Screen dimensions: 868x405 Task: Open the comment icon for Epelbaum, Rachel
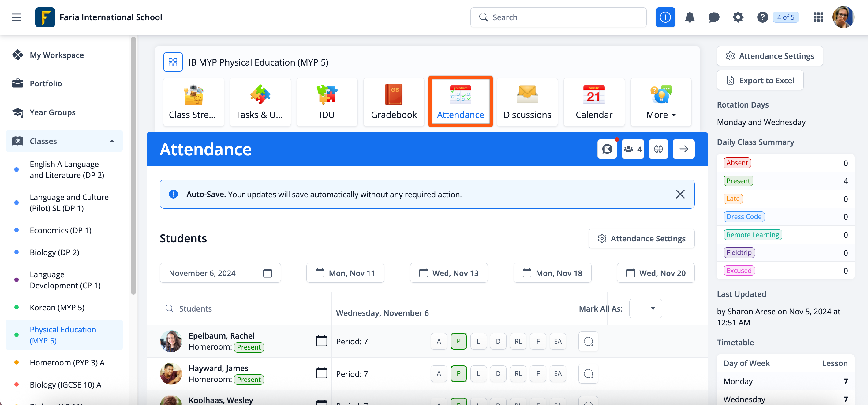coord(588,342)
